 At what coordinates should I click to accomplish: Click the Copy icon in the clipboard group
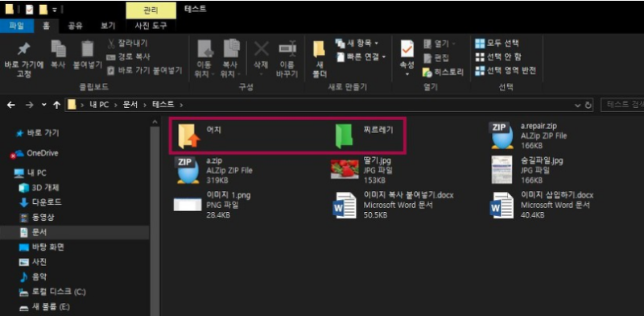(x=58, y=49)
